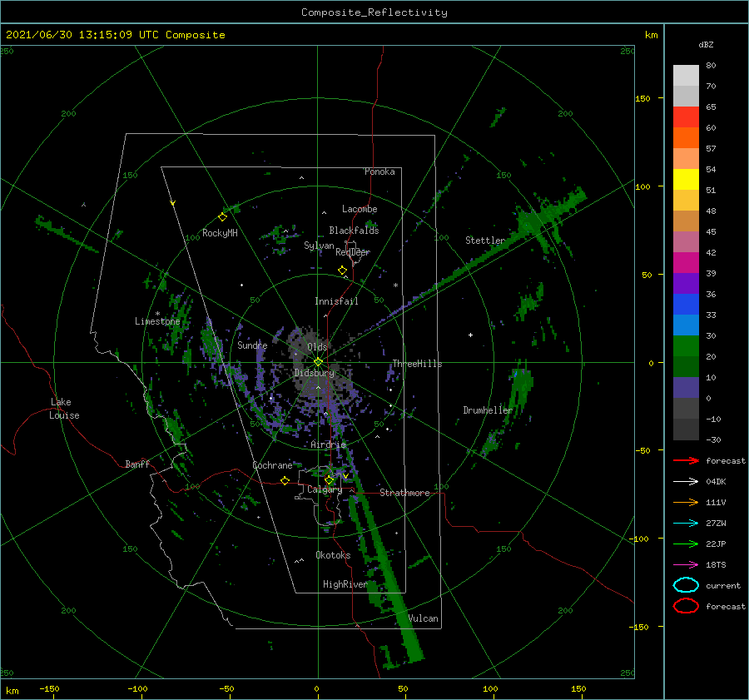749x700 pixels.
Task: Click the current legend label
Action: (x=723, y=586)
